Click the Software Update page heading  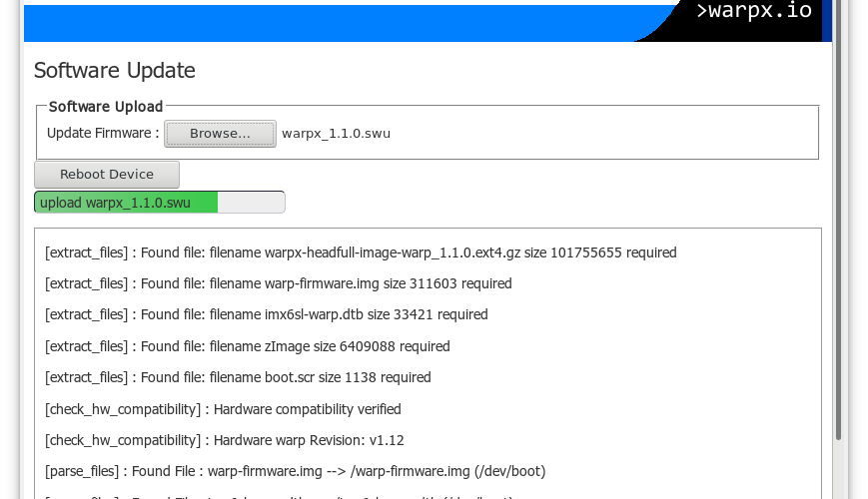click(115, 71)
